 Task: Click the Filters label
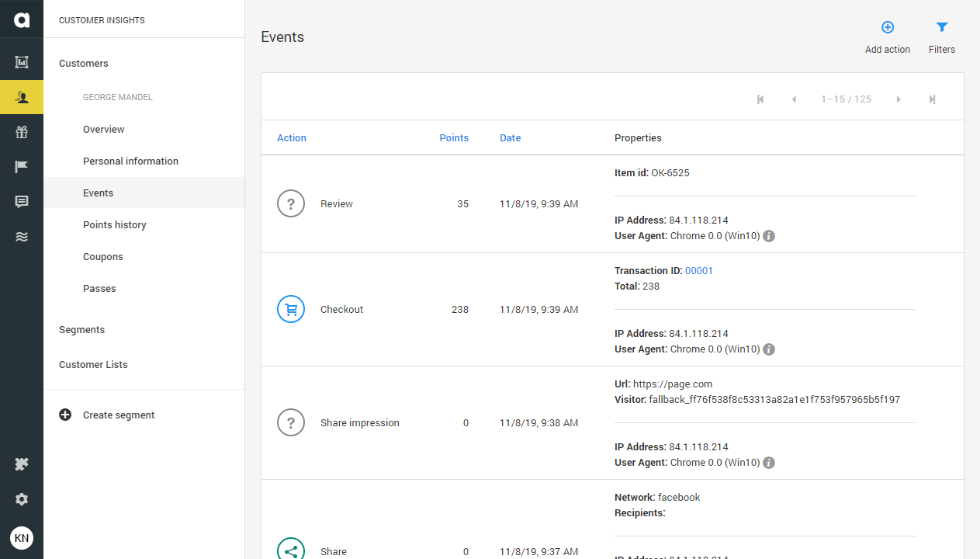pyautogui.click(x=942, y=50)
